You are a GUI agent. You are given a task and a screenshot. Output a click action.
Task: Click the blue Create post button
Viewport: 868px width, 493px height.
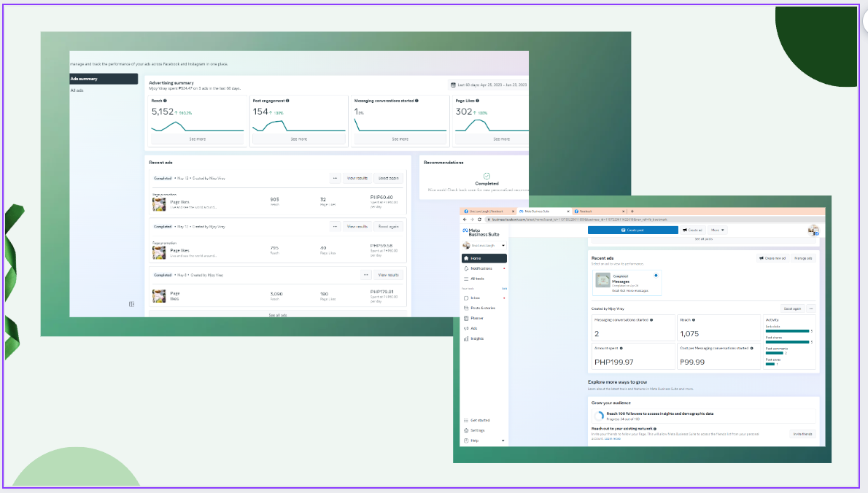pos(632,230)
